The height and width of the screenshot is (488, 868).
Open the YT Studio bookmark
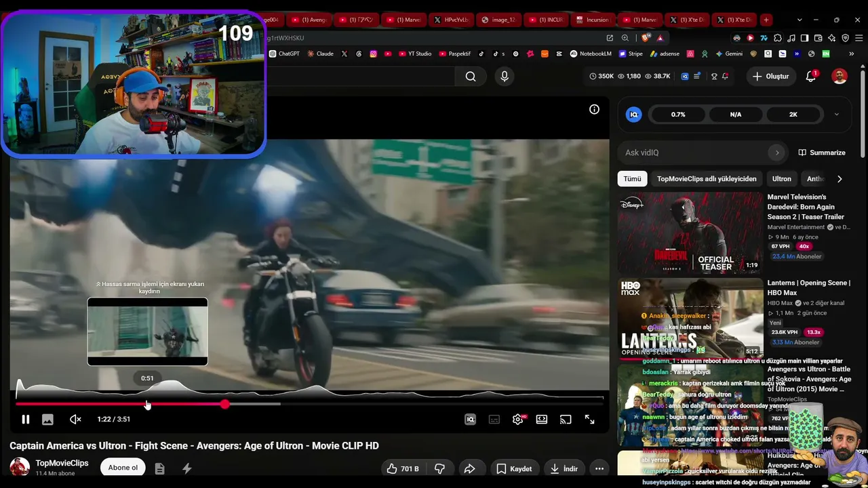pos(414,54)
